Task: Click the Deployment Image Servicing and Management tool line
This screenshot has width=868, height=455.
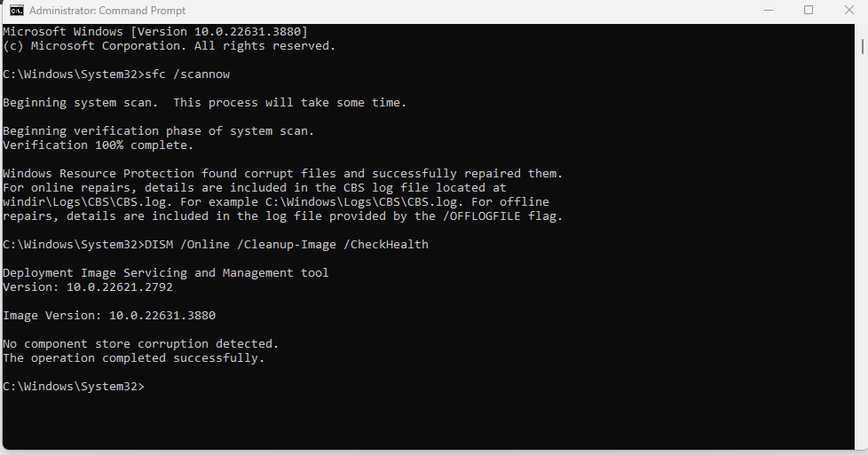Action: coord(165,273)
